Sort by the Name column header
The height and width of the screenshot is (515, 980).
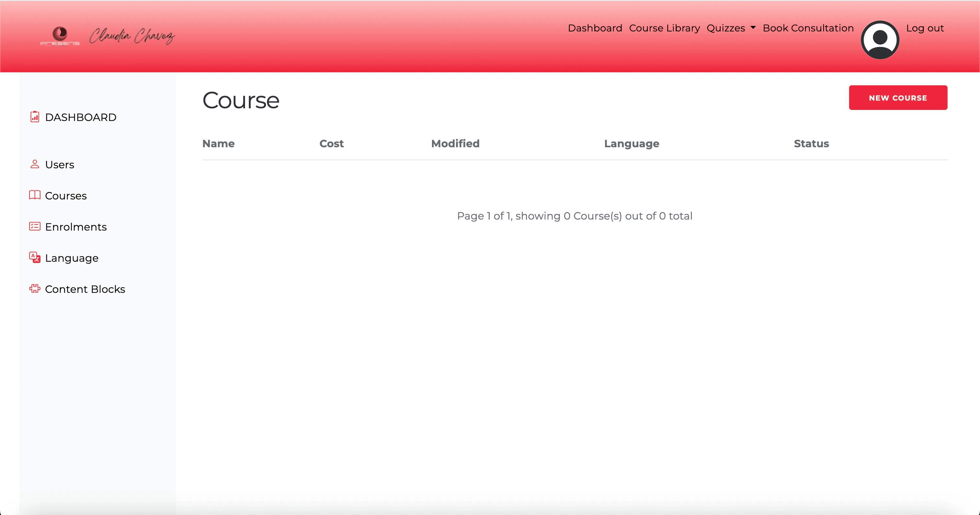[x=218, y=143]
